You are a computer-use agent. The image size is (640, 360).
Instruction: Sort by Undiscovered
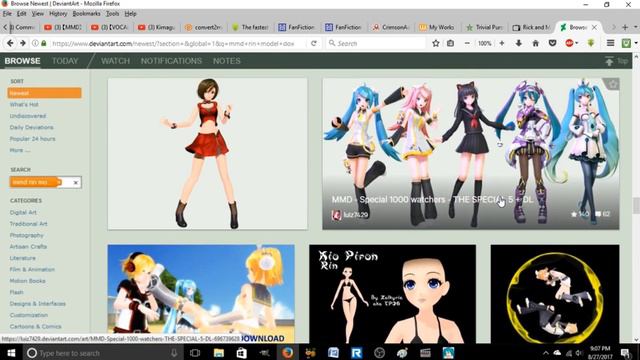(28, 116)
